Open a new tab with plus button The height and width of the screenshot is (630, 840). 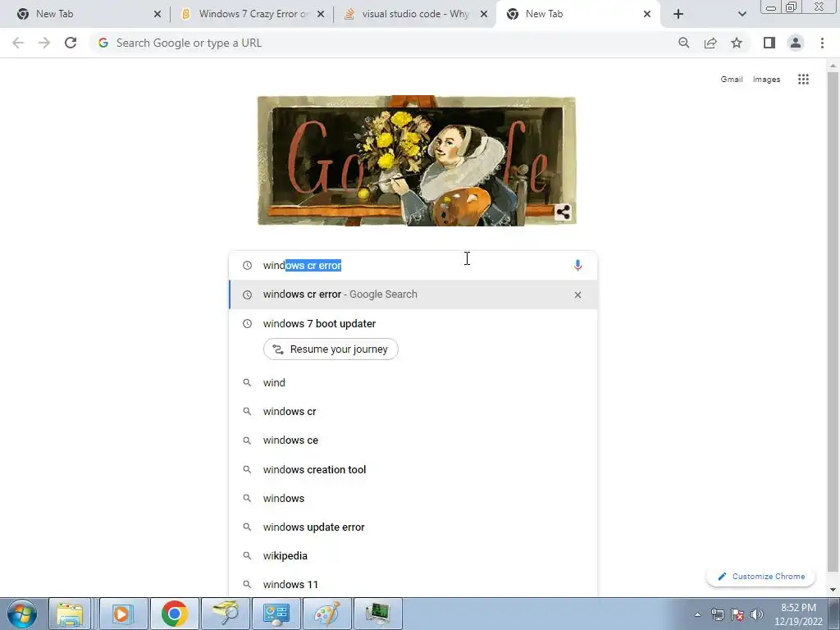coord(678,14)
